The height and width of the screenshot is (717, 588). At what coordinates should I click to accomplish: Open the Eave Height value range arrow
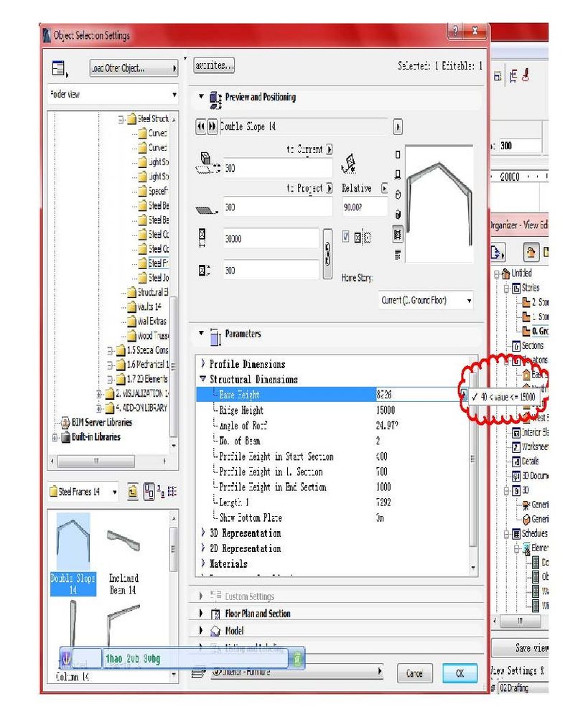(463, 395)
